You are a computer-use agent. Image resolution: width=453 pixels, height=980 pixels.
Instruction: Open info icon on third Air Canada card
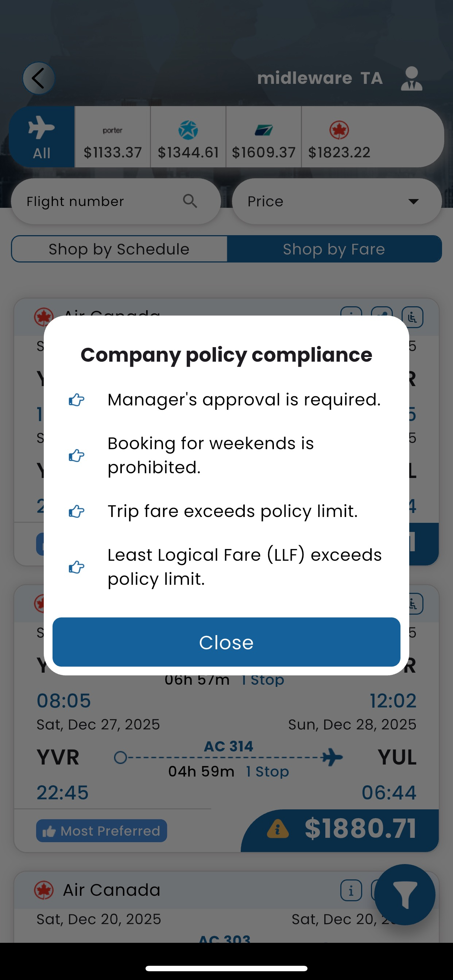[351, 890]
